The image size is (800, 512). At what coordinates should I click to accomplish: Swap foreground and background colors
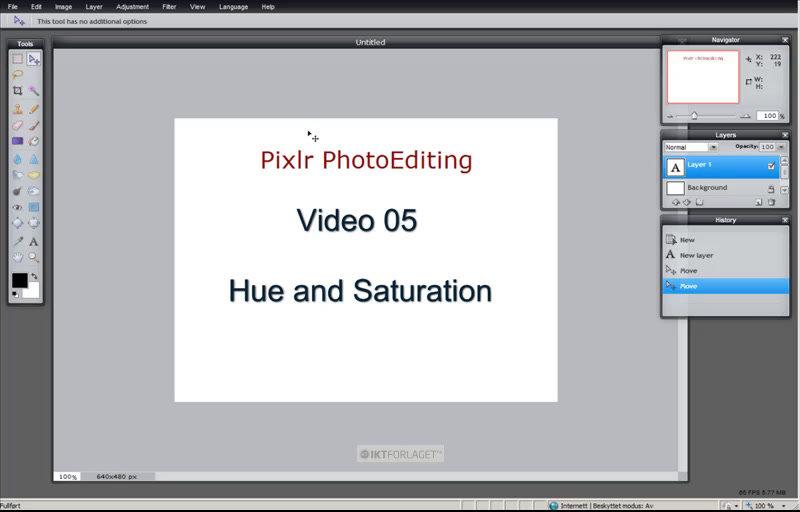[x=34, y=276]
